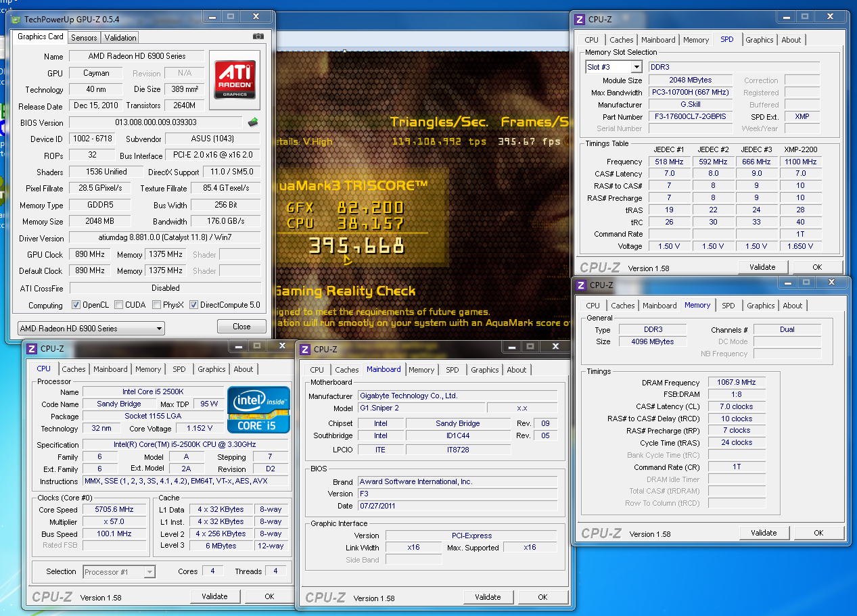The width and height of the screenshot is (857, 616).
Task: Open Caches tab in the CPU-Z Mainboard window
Action: [346, 370]
